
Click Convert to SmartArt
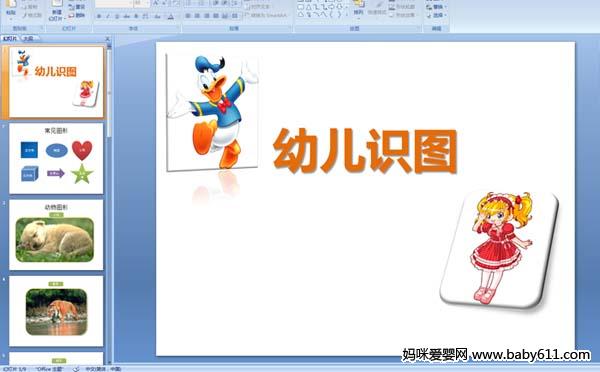(x=266, y=16)
